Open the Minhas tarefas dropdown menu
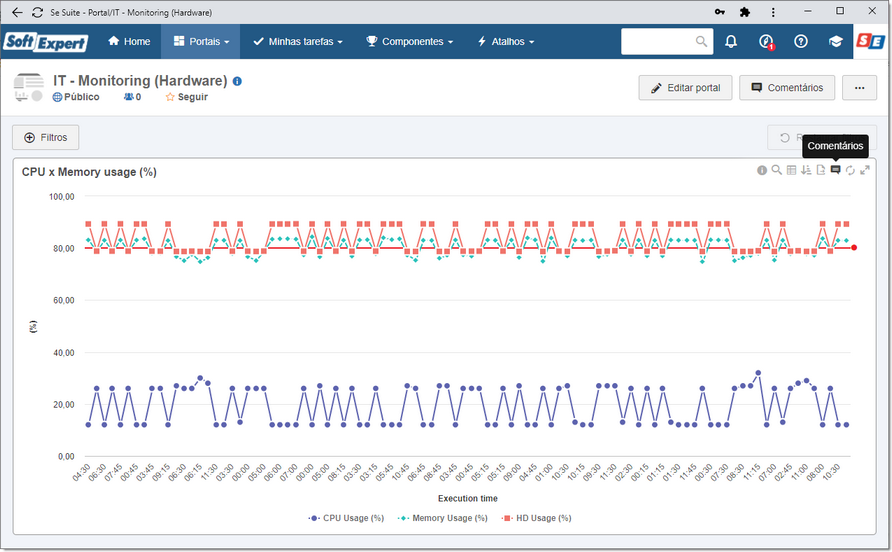 [x=298, y=42]
